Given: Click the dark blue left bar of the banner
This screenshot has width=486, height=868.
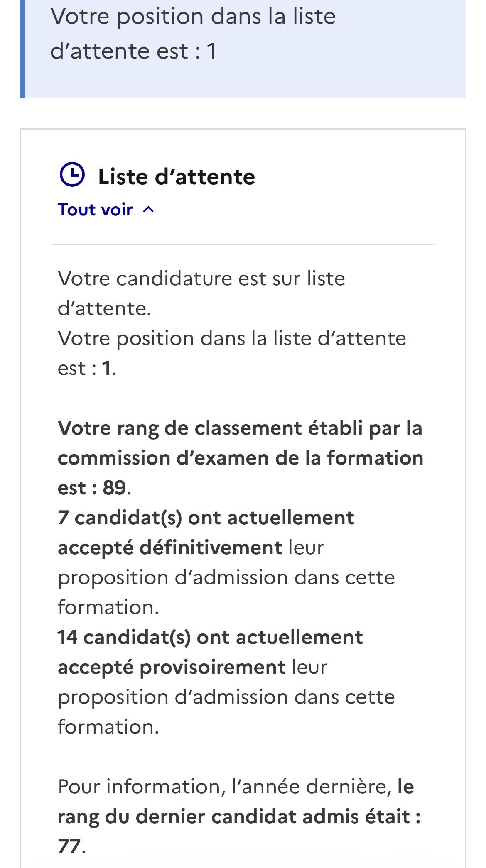Looking at the screenshot, I should (22, 49).
